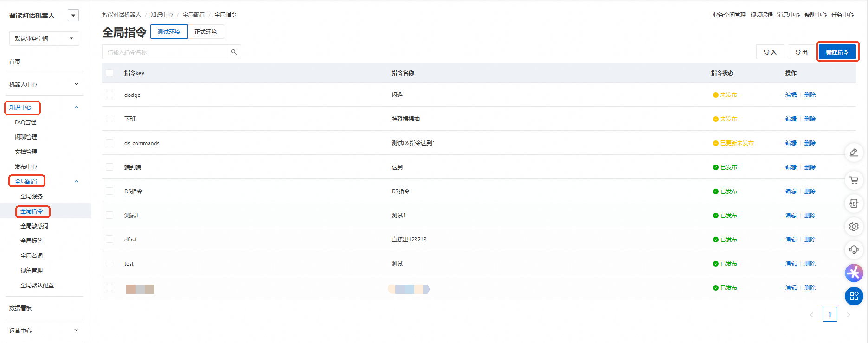Go to next page arrow
The image size is (868, 343).
click(849, 315)
